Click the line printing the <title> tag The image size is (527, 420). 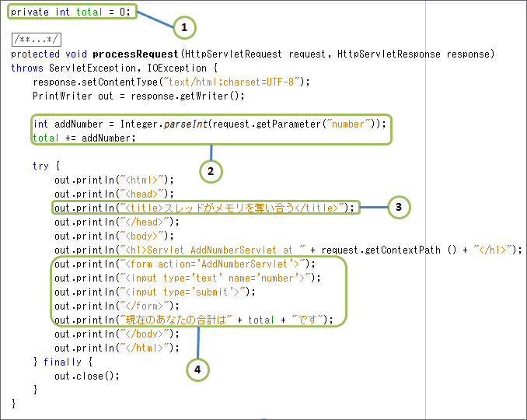click(x=204, y=208)
